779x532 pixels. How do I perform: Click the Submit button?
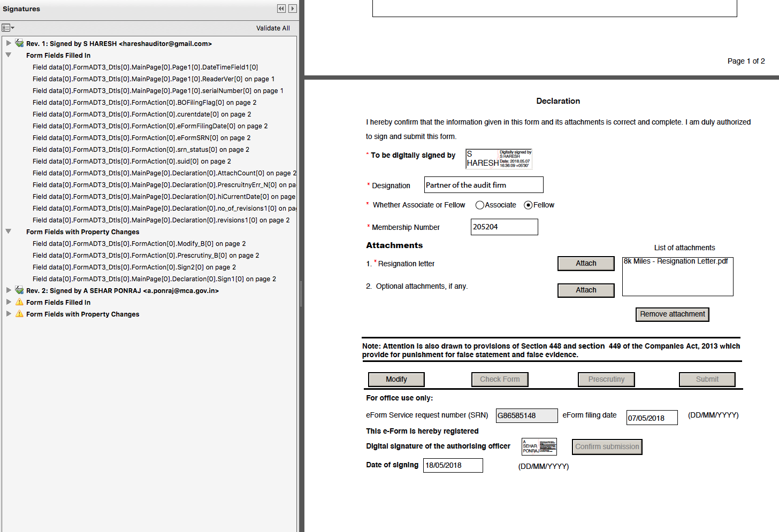tap(707, 380)
